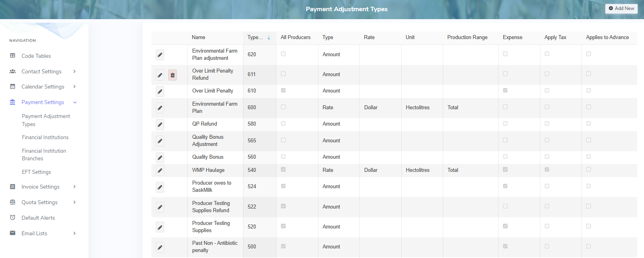Sort the table by Name column header

198,37
